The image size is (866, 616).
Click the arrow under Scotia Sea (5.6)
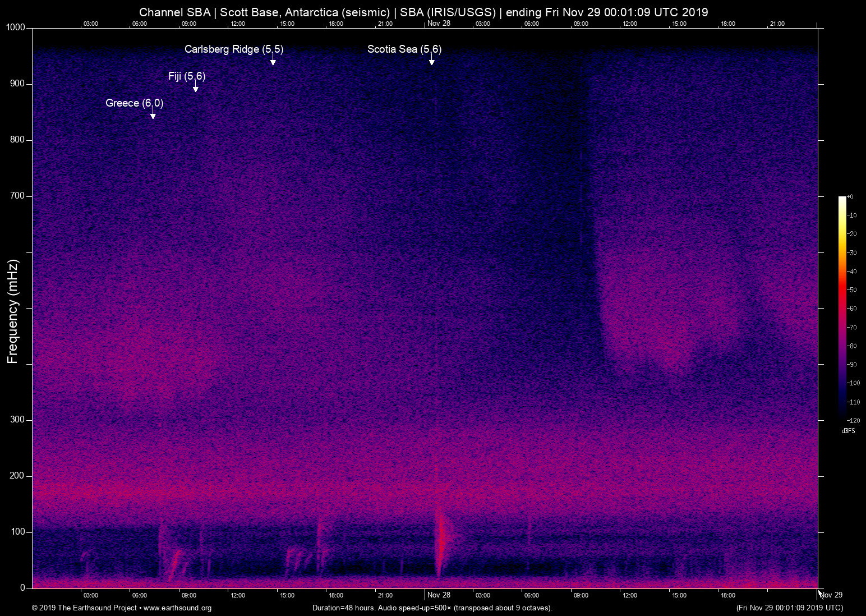coord(431,61)
